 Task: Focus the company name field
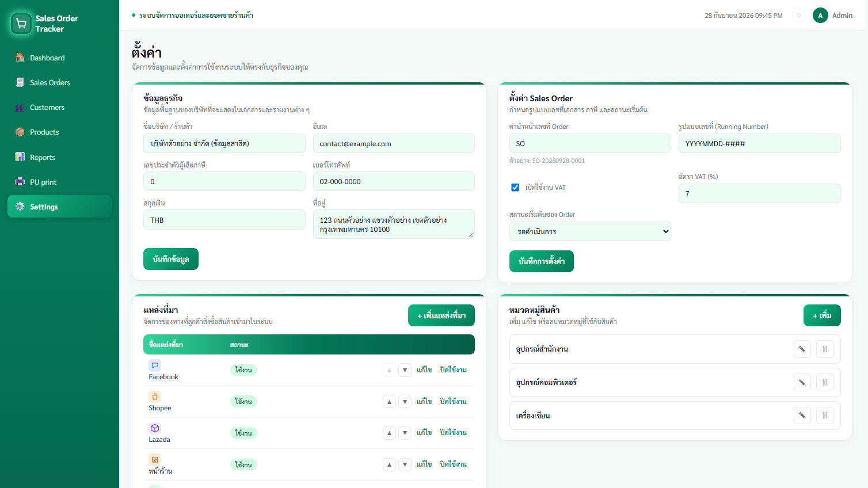tap(224, 143)
